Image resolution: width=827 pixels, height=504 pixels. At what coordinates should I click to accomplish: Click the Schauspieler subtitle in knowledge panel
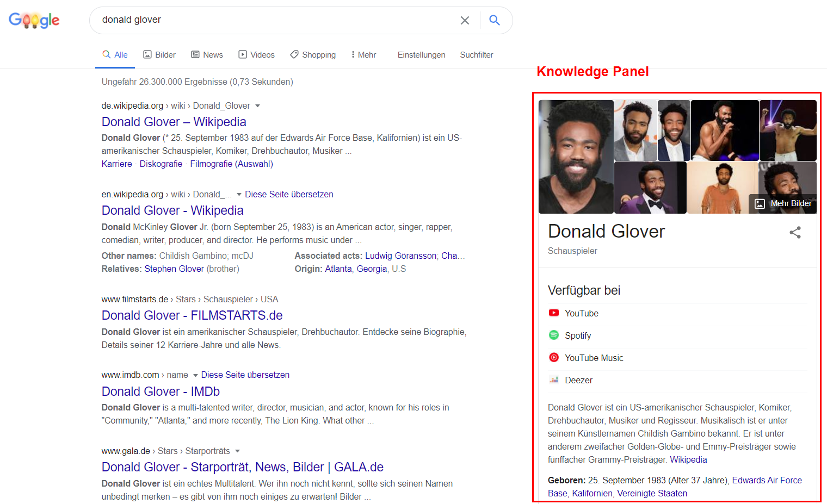point(572,251)
